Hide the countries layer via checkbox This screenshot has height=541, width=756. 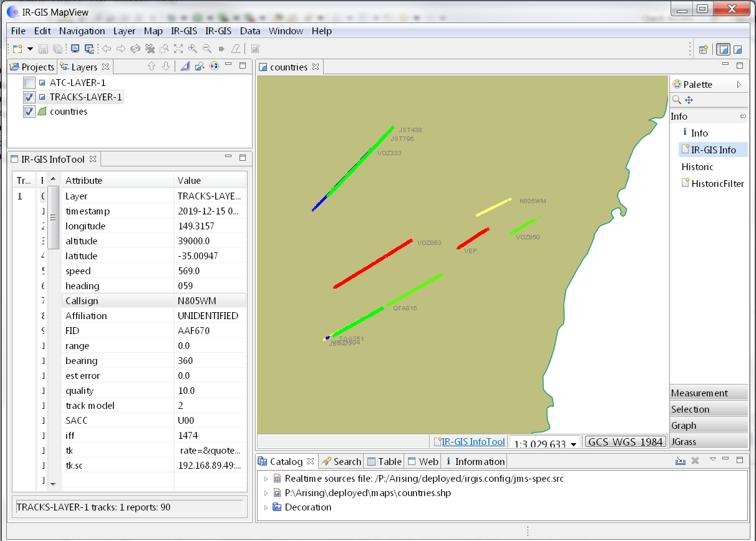[29, 112]
